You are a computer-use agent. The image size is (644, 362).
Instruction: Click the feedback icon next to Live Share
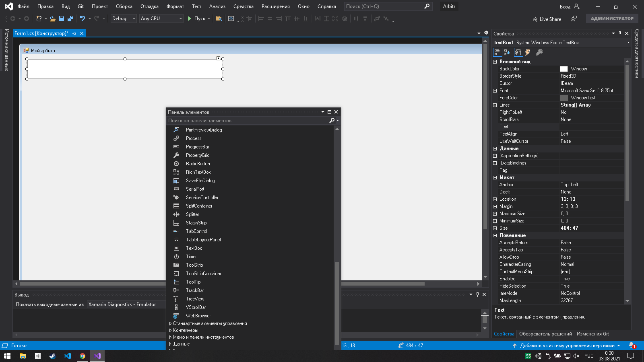tap(574, 19)
